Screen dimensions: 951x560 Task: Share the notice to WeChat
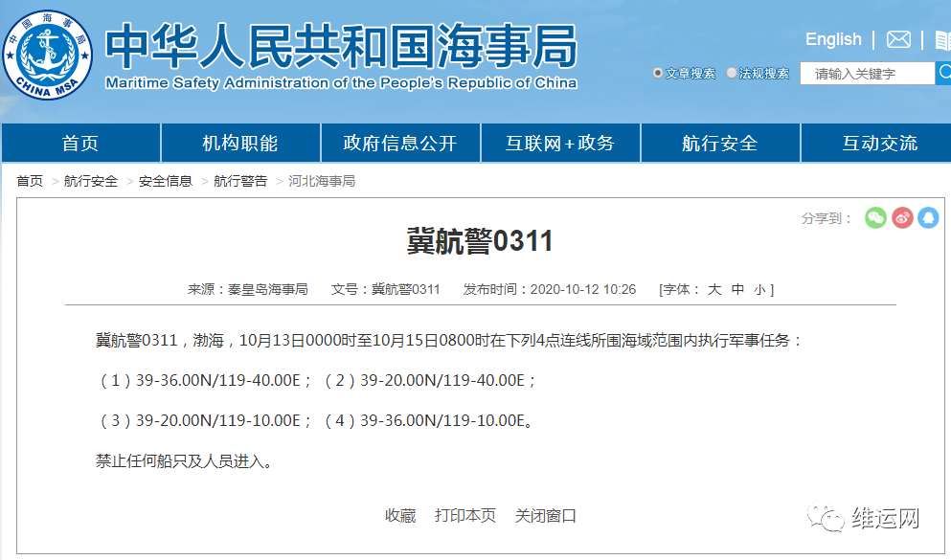[874, 218]
